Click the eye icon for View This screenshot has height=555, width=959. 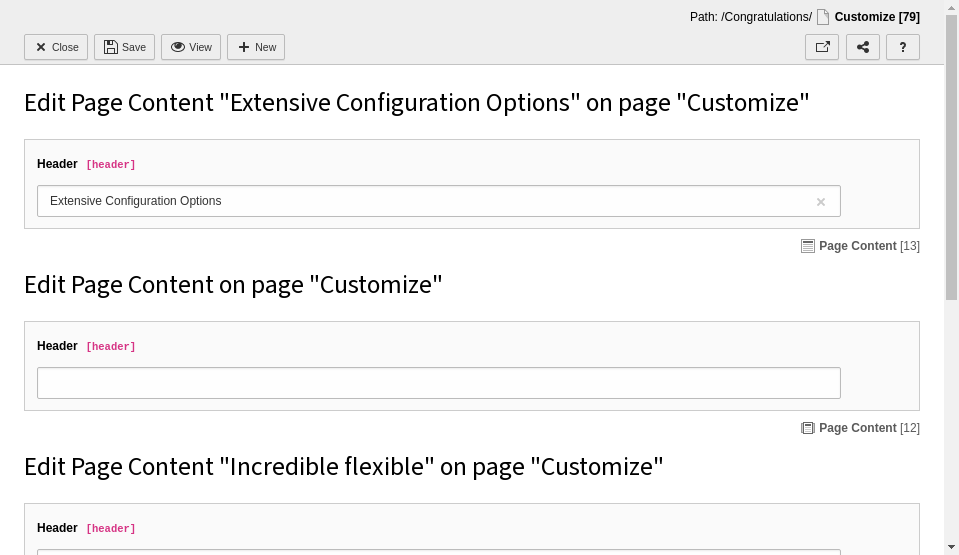(178, 47)
